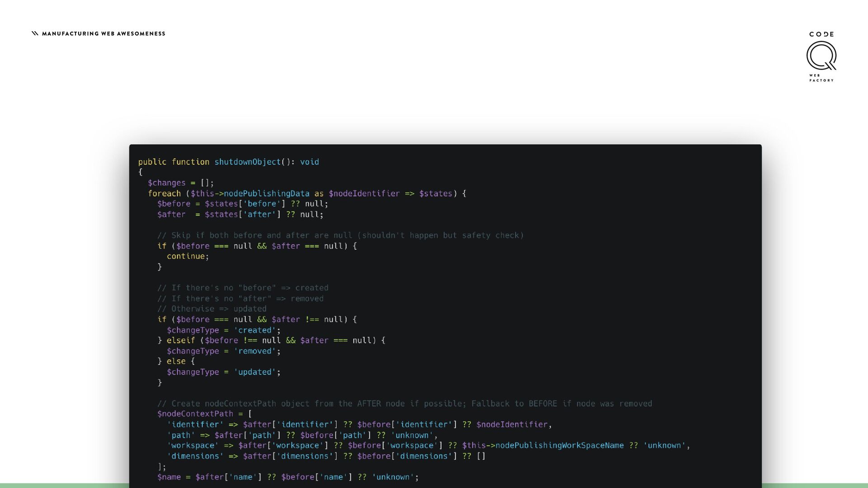Screen dimensions: 868x488
Task: Click the 'void' return type text
Action: [x=309, y=162]
